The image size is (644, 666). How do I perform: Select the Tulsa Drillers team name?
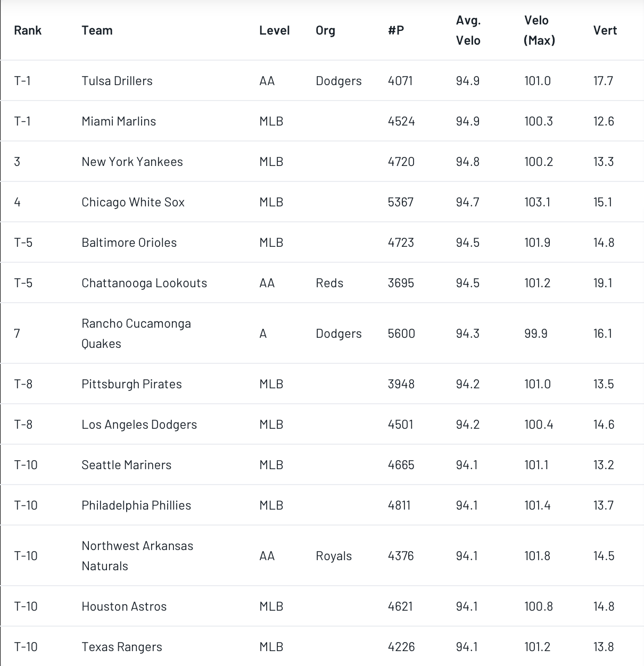[117, 81]
